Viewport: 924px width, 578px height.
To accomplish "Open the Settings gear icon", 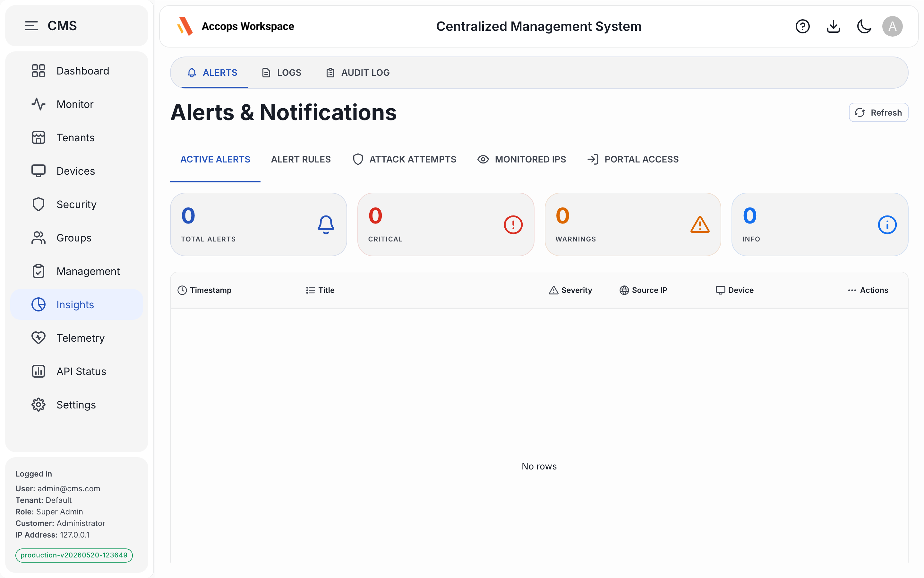I will click(38, 405).
